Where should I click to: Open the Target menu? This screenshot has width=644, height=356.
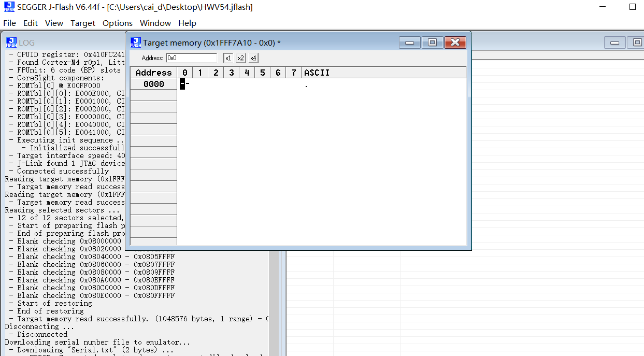click(83, 23)
